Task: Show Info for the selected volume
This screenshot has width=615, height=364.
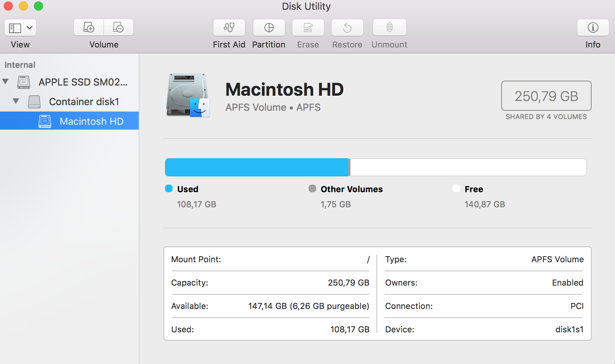Action: coord(593,28)
